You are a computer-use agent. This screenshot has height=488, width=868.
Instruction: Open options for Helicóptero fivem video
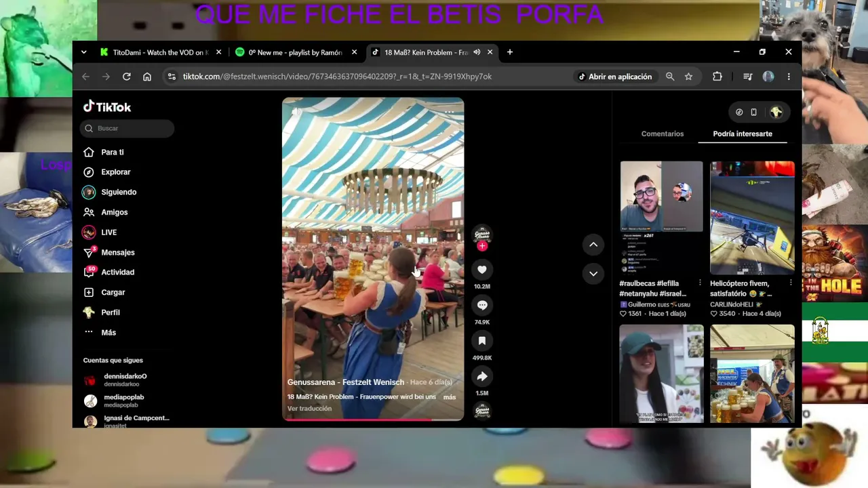coord(791,283)
